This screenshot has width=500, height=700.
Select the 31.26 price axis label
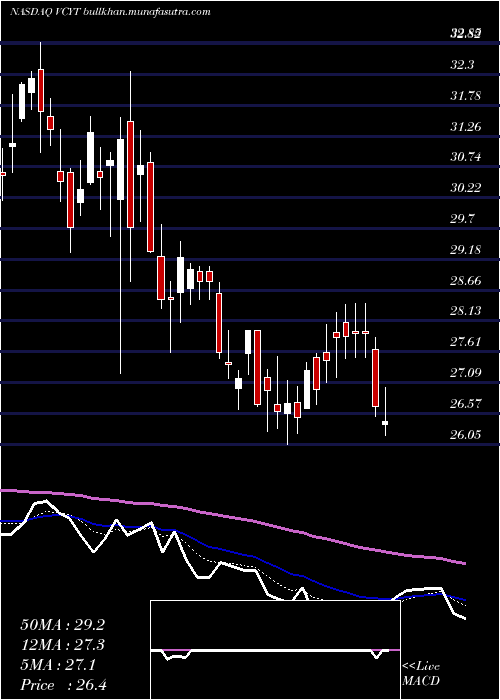pos(466,127)
